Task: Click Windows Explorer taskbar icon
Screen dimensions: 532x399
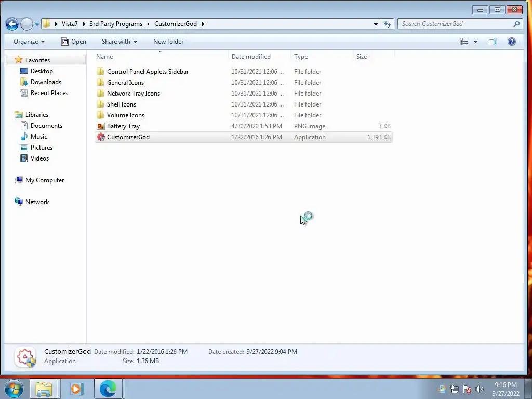Action: [x=44, y=389]
